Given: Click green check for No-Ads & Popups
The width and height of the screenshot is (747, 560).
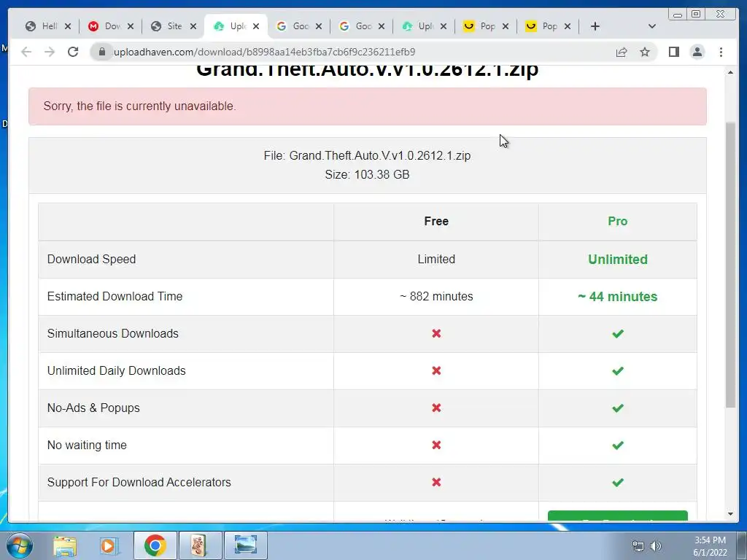Looking at the screenshot, I should pyautogui.click(x=617, y=408).
